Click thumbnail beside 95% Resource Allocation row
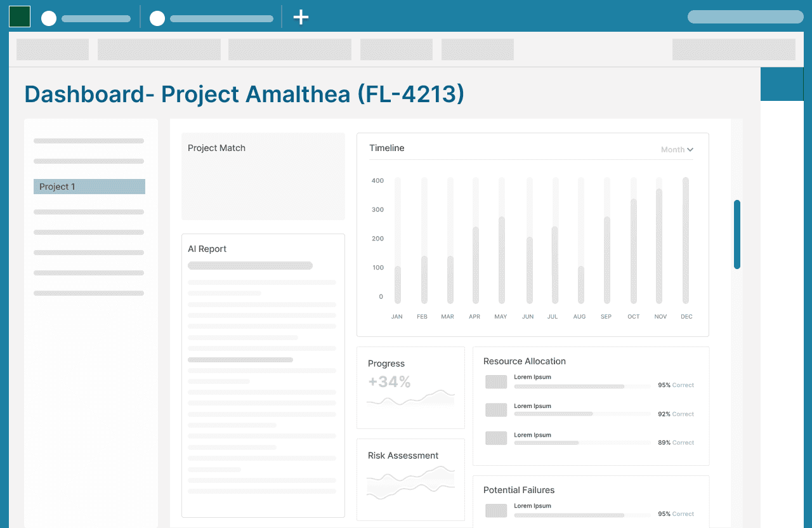Image resolution: width=812 pixels, height=528 pixels. (496, 381)
